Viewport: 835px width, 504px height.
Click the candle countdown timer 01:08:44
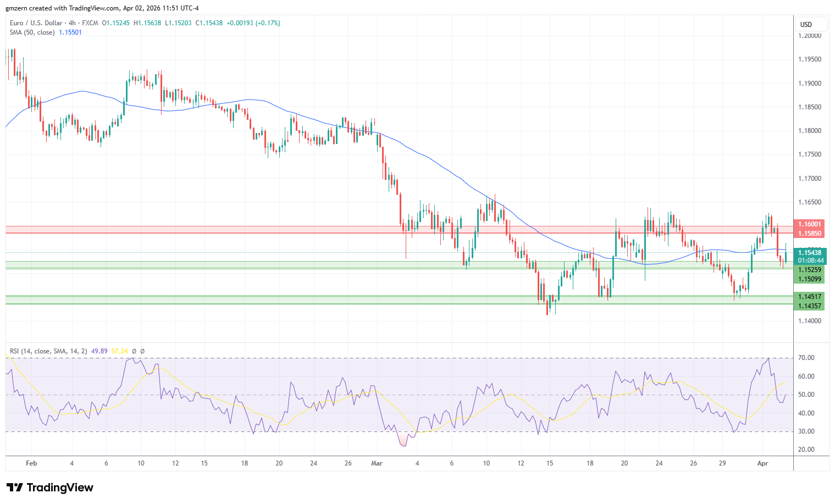tap(811, 261)
